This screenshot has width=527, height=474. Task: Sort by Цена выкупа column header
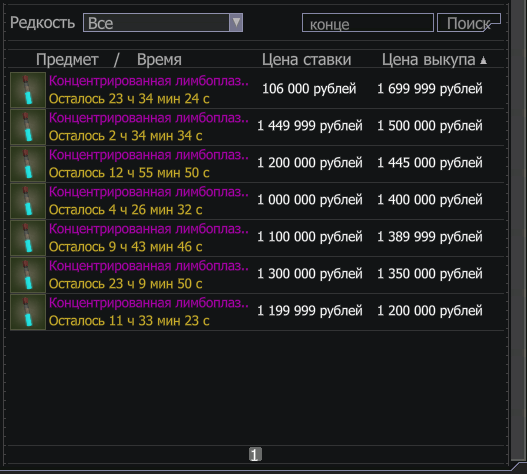(429, 60)
